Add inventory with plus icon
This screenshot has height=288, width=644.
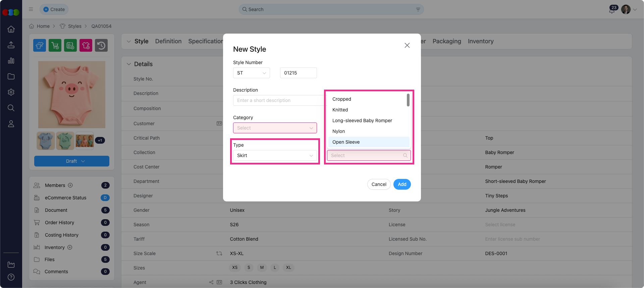pyautogui.click(x=70, y=247)
